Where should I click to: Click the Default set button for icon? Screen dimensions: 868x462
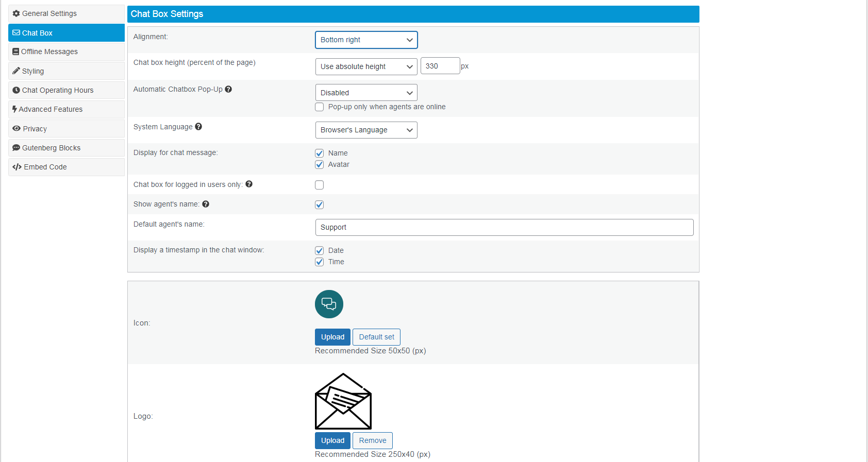pos(376,337)
